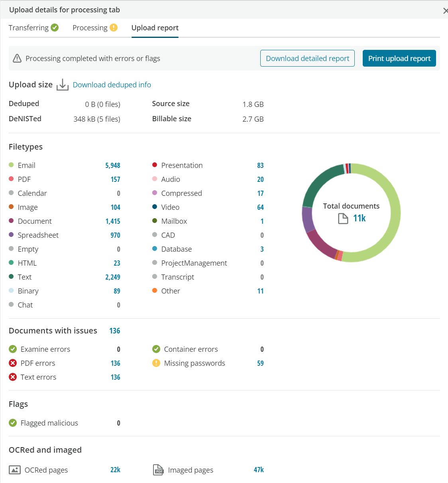Click the green check beside Flagged malicious
Image resolution: width=448 pixels, height=483 pixels.
(x=12, y=423)
